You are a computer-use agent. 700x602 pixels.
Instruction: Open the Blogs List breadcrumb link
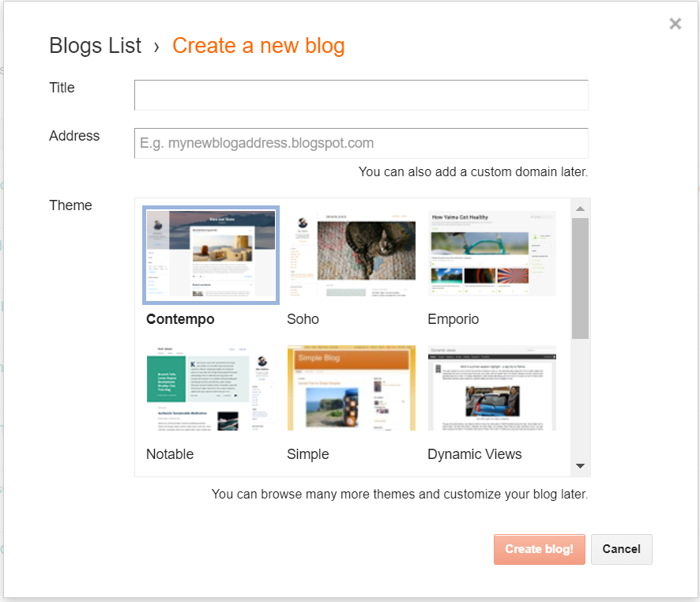[x=95, y=45]
